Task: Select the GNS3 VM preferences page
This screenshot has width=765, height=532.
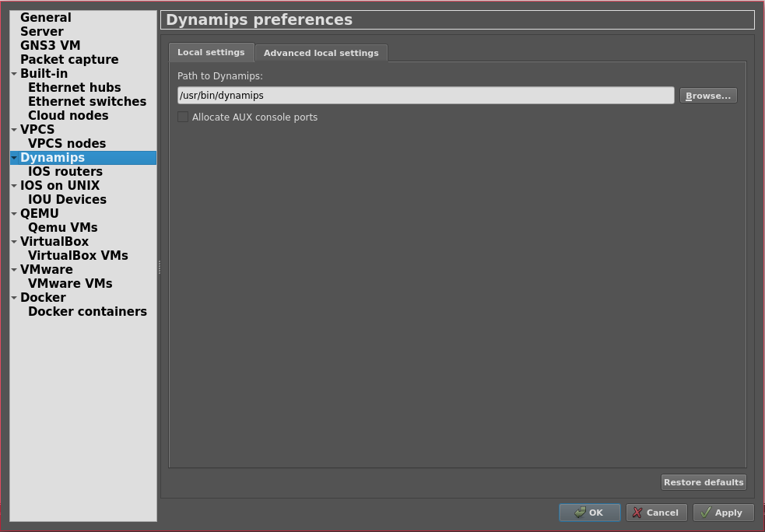Action: tap(50, 46)
